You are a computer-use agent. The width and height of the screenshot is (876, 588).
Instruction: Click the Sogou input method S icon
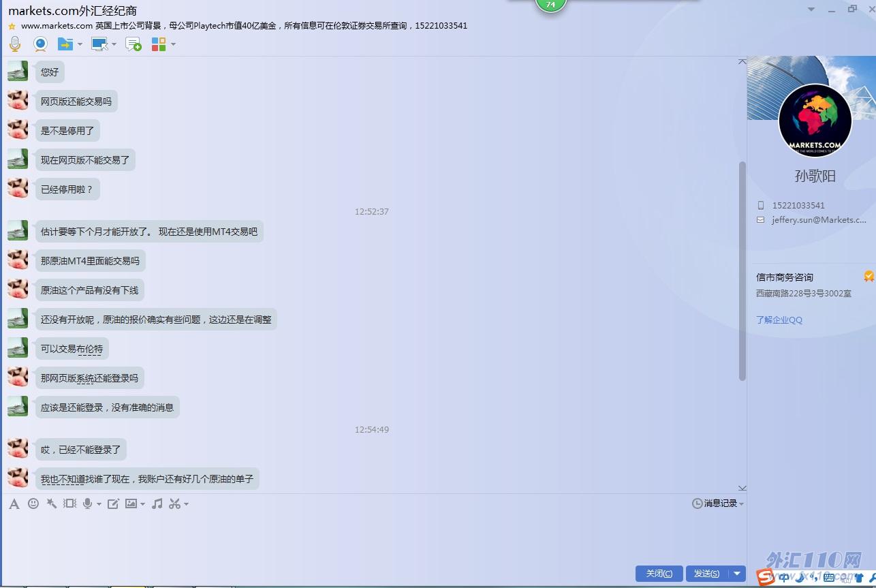coord(766,578)
